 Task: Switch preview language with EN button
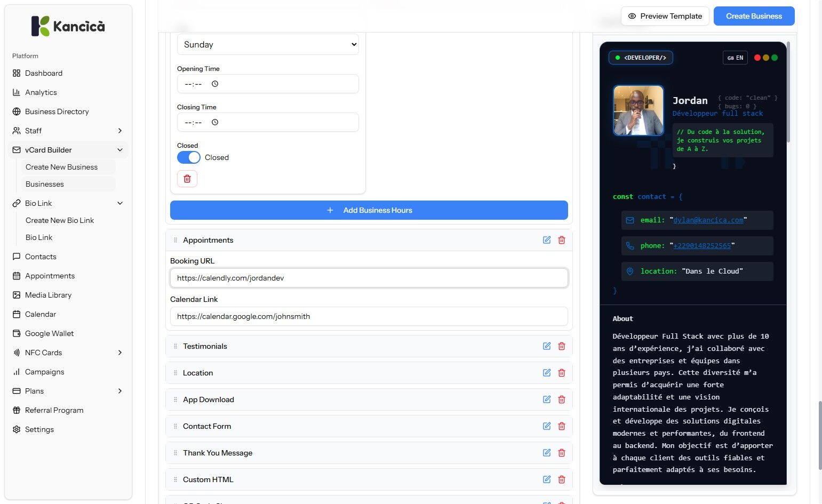(735, 58)
